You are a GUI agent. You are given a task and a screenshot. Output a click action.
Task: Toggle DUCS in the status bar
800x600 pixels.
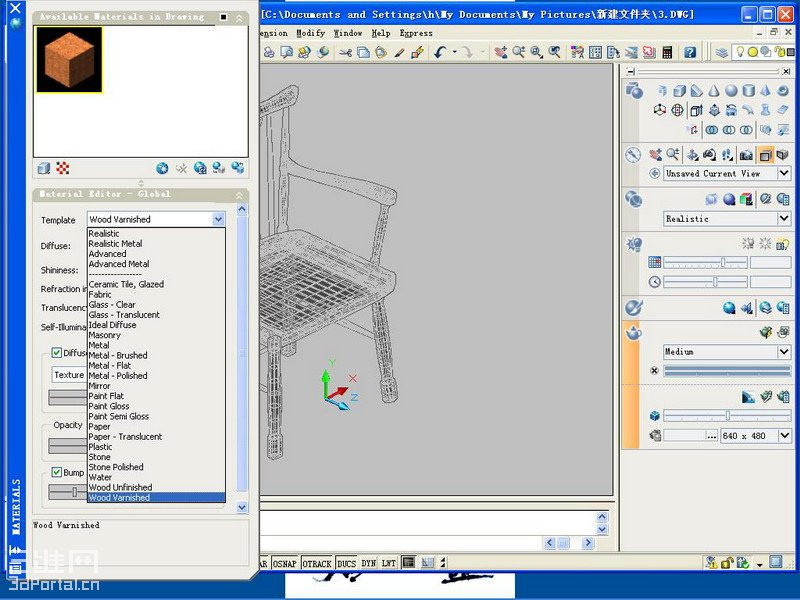tap(346, 563)
